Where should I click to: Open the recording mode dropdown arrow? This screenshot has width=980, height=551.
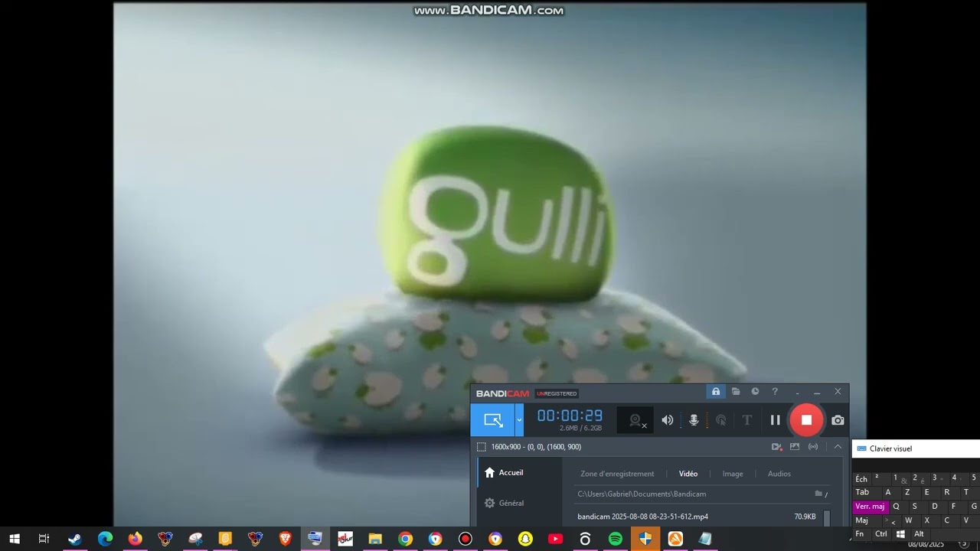coord(519,420)
